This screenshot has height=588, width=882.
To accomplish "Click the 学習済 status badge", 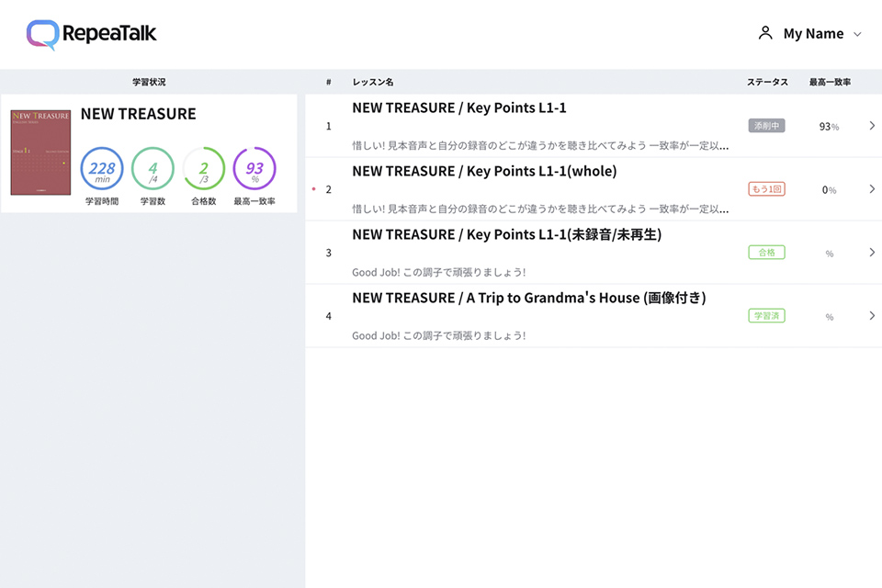I will pyautogui.click(x=766, y=316).
